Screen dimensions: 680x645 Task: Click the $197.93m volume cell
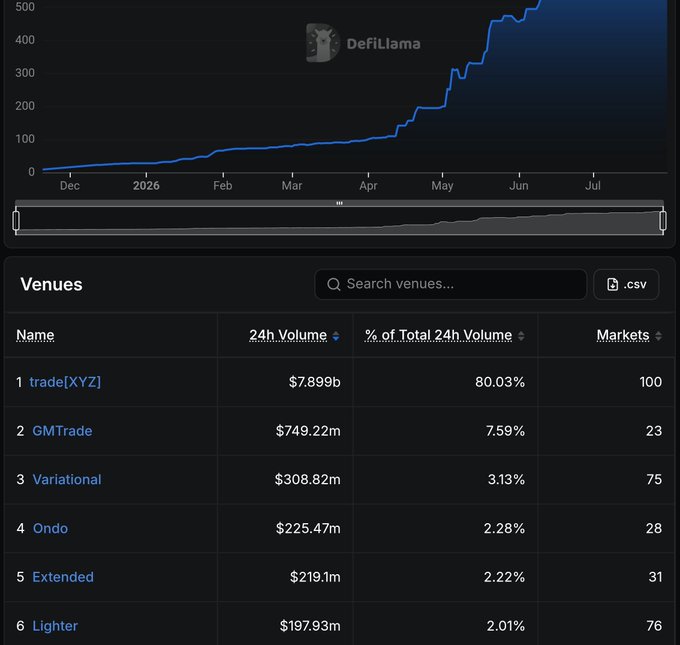click(310, 626)
